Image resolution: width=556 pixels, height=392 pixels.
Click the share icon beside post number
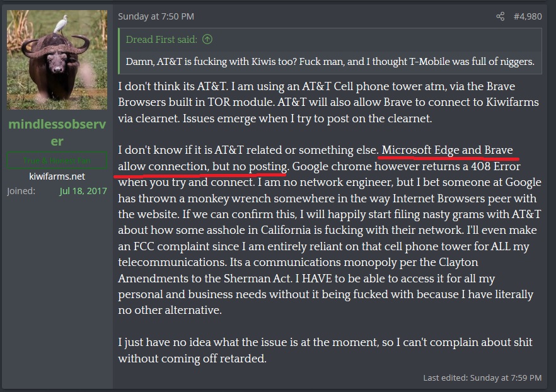pos(501,16)
